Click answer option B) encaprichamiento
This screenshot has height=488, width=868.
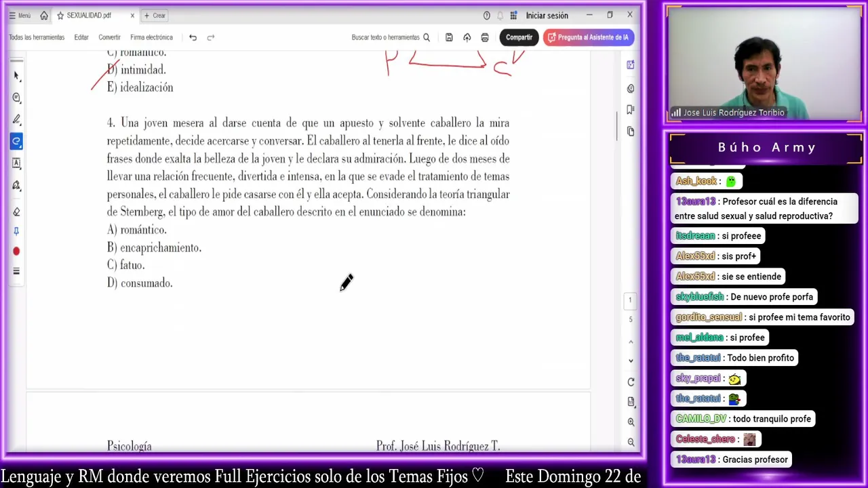(154, 247)
